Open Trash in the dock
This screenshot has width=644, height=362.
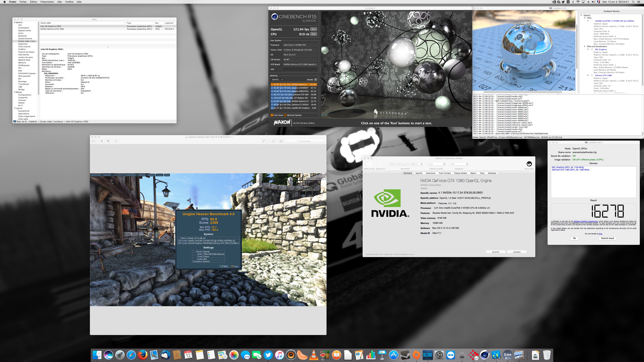547,355
